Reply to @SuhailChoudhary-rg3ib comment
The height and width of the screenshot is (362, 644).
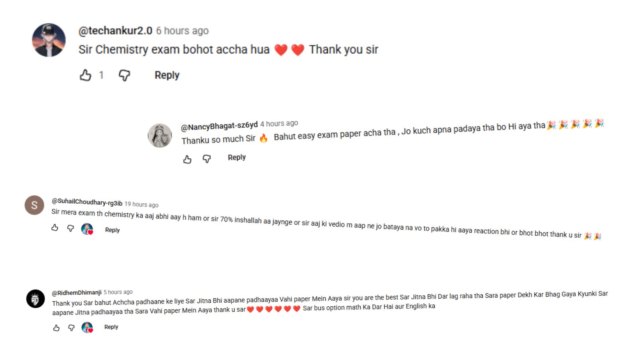tap(112, 230)
